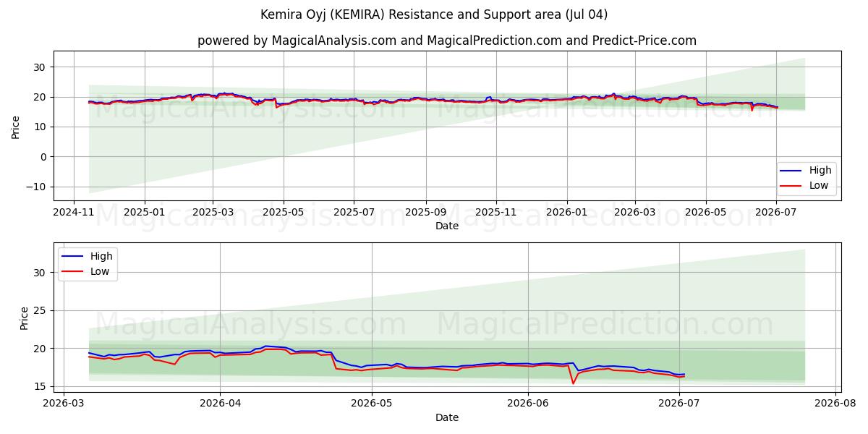The image size is (868, 434).
Task: Click the '2026-06' x-axis label on the bottom chart
Action: [528, 404]
